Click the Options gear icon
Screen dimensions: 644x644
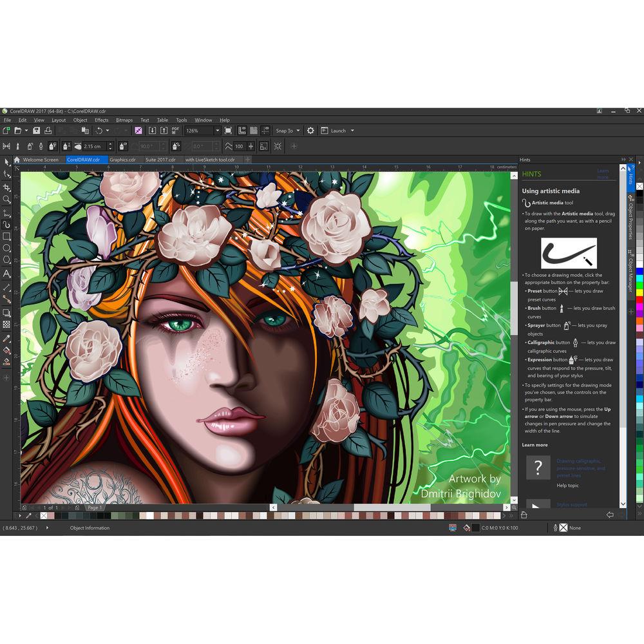[310, 131]
